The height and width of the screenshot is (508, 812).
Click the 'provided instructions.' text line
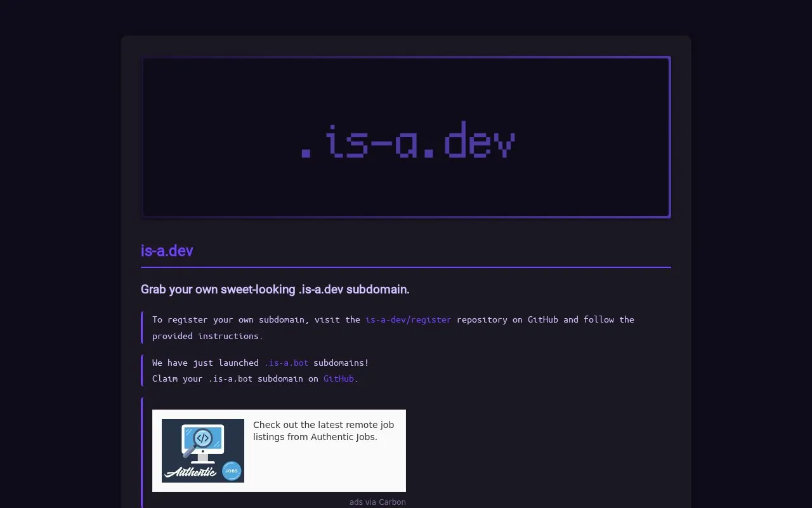pyautogui.click(x=207, y=336)
